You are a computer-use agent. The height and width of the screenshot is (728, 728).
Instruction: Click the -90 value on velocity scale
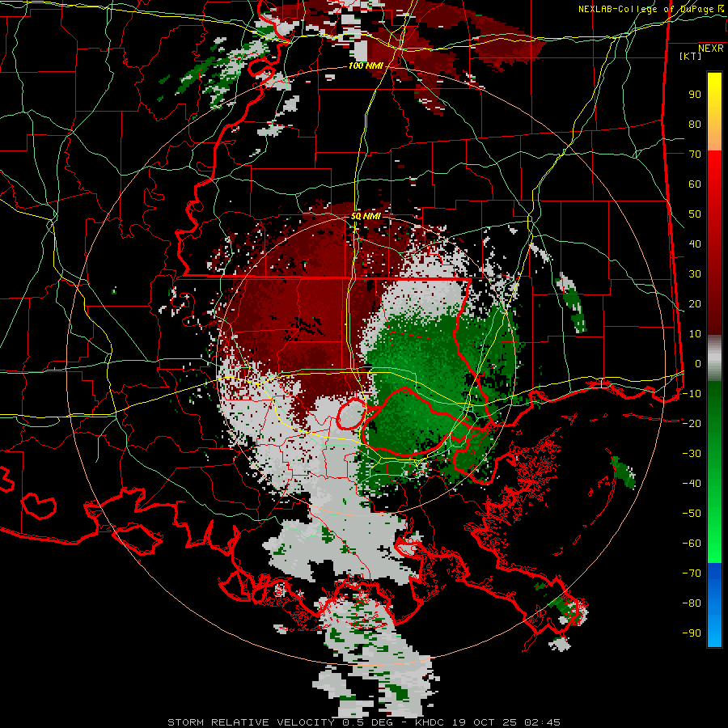pyautogui.click(x=692, y=633)
